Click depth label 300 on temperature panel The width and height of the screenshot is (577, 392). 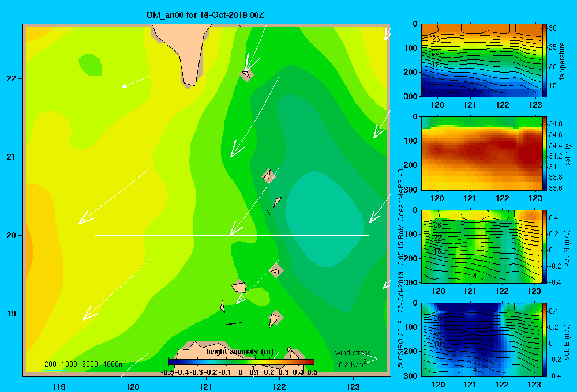click(x=410, y=96)
